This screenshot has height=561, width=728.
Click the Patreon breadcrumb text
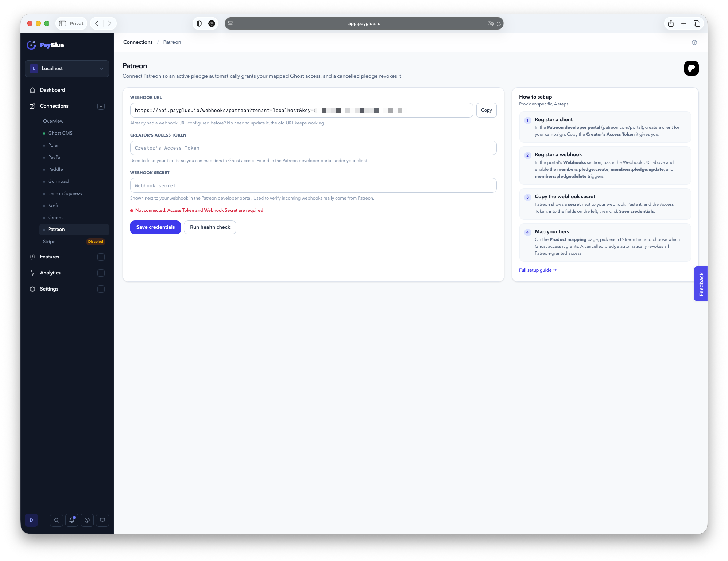(x=172, y=42)
